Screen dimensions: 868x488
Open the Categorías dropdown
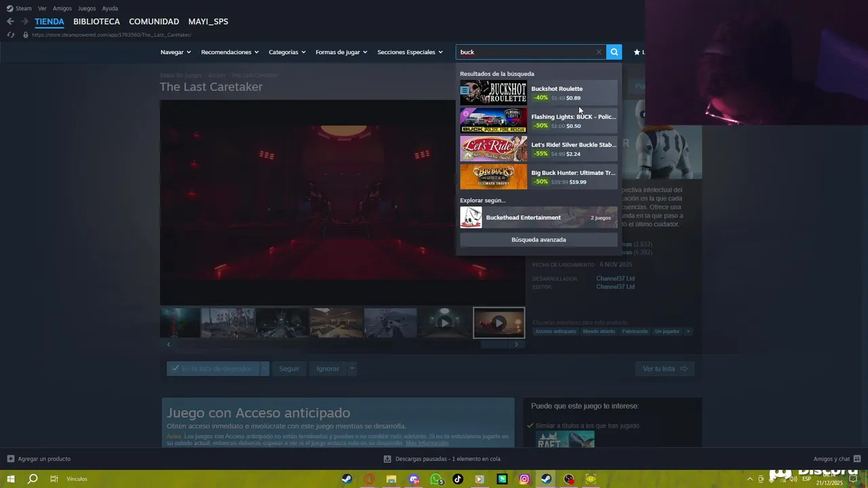click(x=287, y=52)
